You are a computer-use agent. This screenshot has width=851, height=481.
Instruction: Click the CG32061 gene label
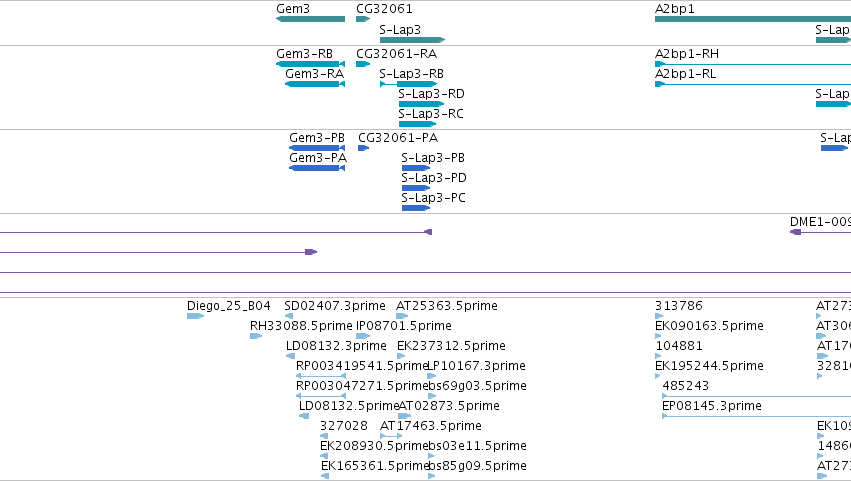point(384,9)
